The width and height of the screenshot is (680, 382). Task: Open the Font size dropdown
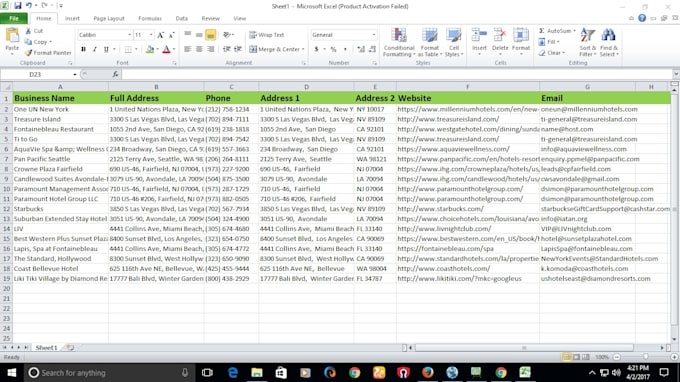151,35
